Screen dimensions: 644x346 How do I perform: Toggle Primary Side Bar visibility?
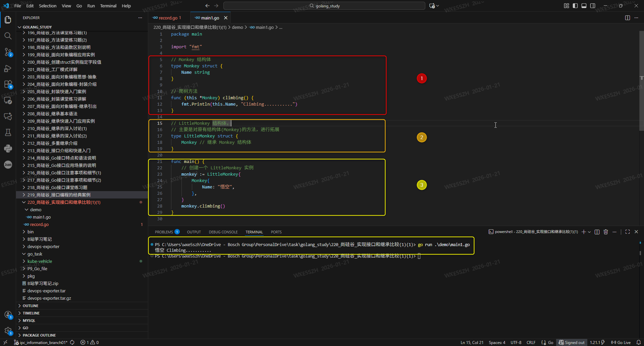pyautogui.click(x=575, y=6)
